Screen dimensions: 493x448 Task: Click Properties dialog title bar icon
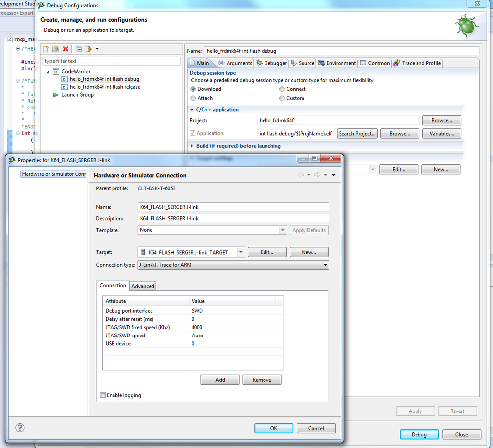(x=12, y=160)
